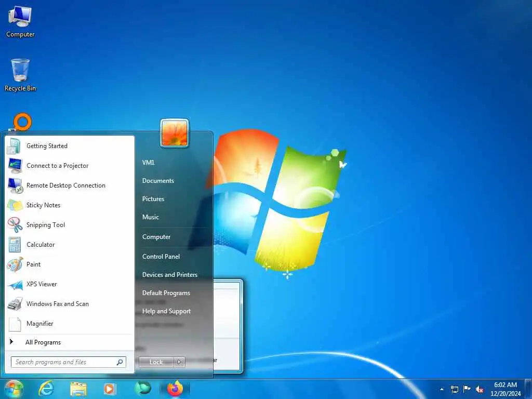Click the user account picture
This screenshot has width=532, height=399.
click(x=175, y=133)
